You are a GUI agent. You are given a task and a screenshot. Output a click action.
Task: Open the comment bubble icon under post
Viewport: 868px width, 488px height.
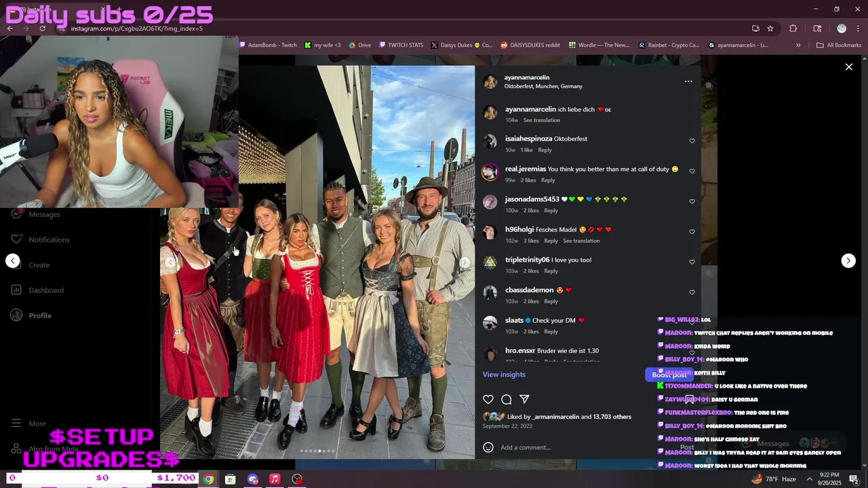click(507, 399)
